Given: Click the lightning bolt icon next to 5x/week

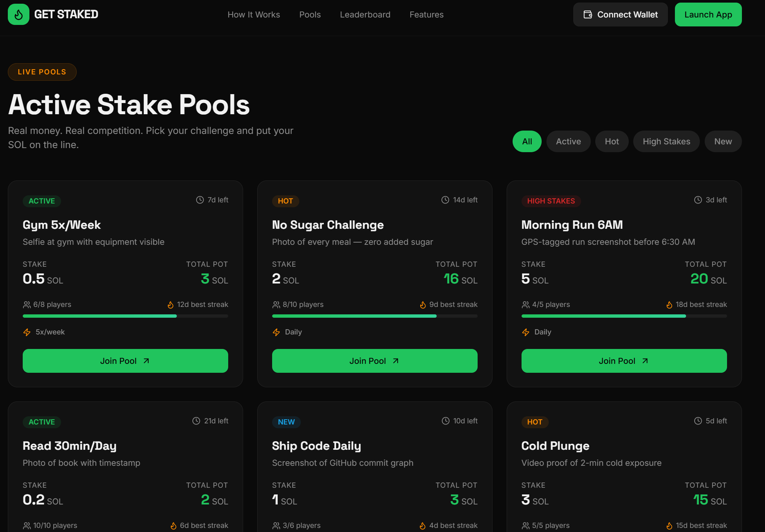Looking at the screenshot, I should click(27, 332).
